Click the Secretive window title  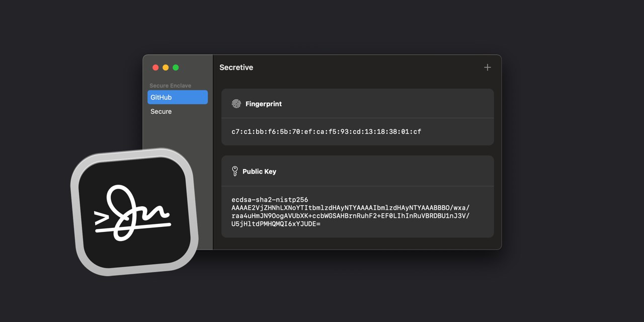[236, 67]
